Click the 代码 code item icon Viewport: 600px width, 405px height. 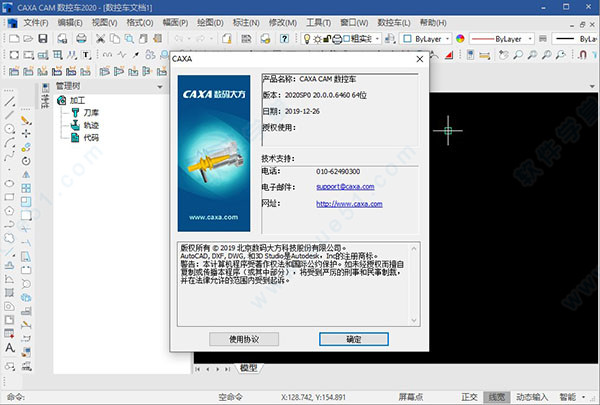coord(76,137)
